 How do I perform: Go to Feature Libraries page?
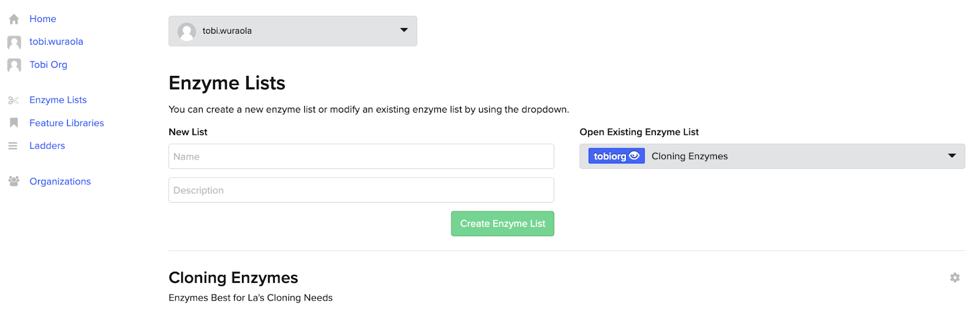point(67,123)
